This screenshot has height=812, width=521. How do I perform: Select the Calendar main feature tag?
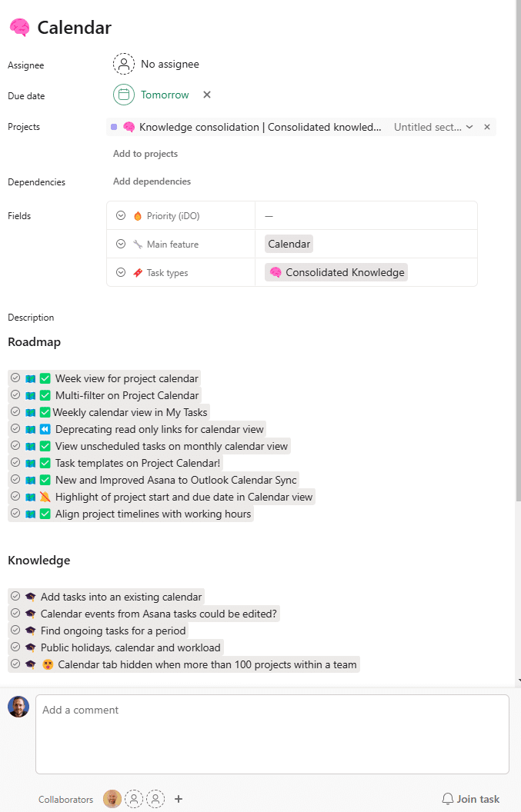(x=289, y=245)
